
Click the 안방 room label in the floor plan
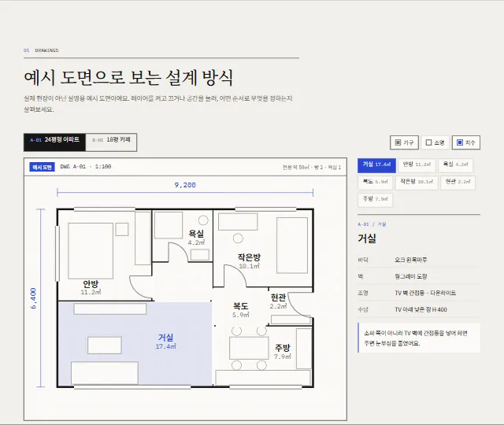coord(91,283)
